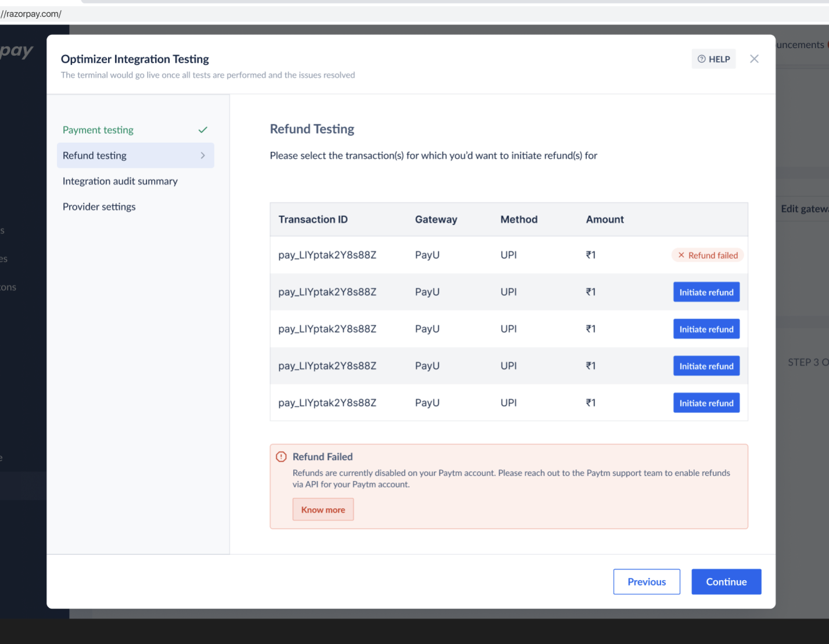Click the transaction ID in the Refund failed row
Viewport: 829px width, 644px height.
pos(327,255)
